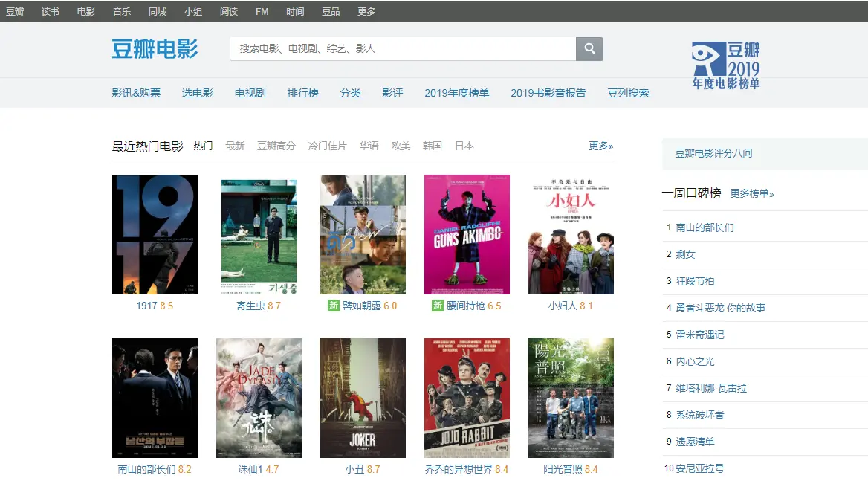The image size is (868, 481).
Task: Open the 南山的部长们 movie poster
Action: click(x=155, y=398)
